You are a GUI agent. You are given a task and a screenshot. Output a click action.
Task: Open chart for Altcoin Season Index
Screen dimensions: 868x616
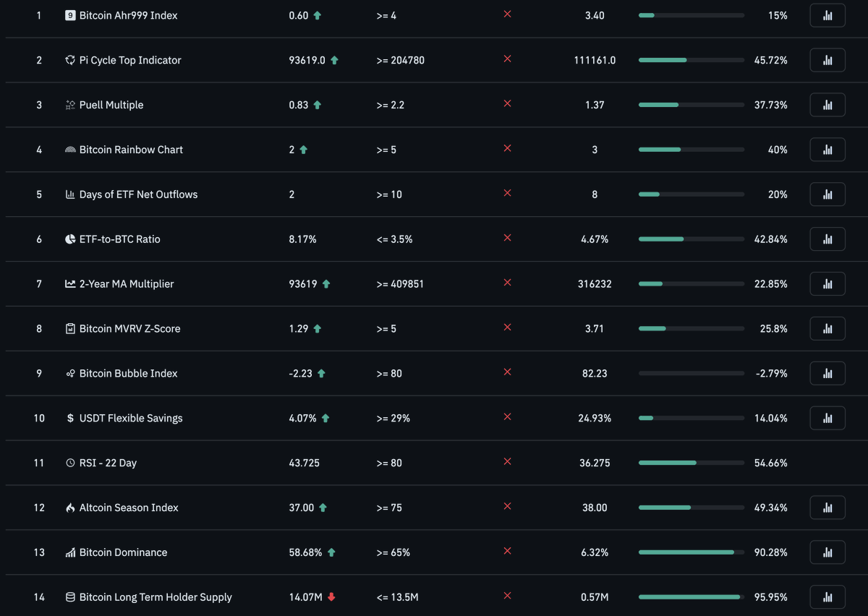coord(827,508)
